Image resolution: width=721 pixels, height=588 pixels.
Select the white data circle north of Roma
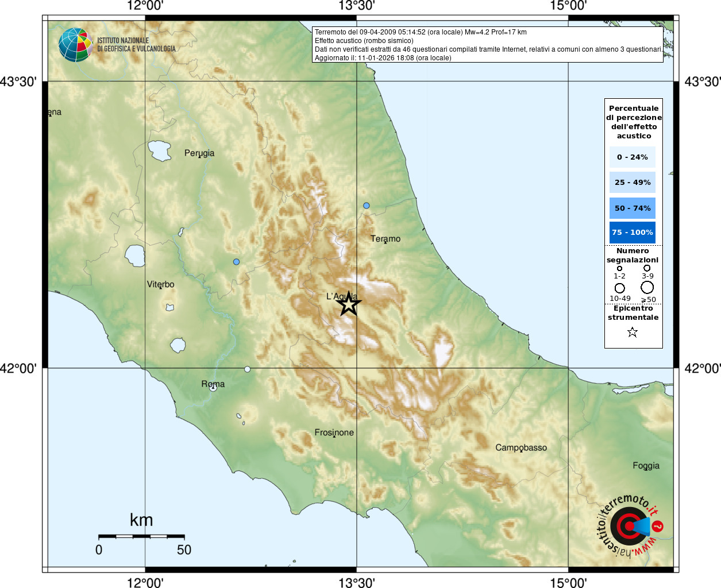(x=248, y=369)
